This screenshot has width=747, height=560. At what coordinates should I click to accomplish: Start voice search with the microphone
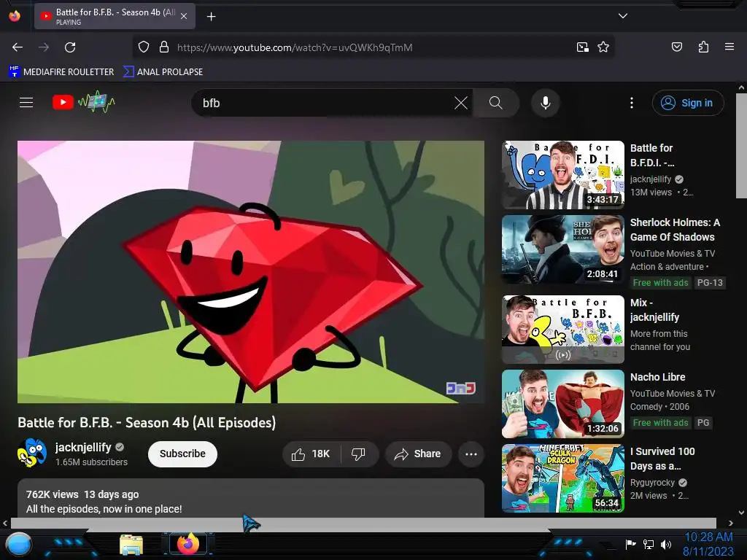pos(546,103)
